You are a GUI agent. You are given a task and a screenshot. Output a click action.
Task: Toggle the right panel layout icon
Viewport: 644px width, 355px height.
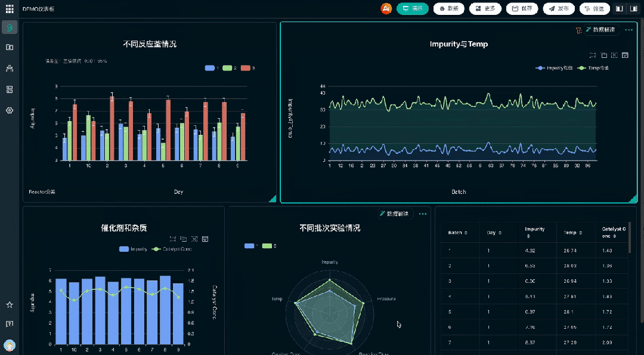[x=633, y=8]
